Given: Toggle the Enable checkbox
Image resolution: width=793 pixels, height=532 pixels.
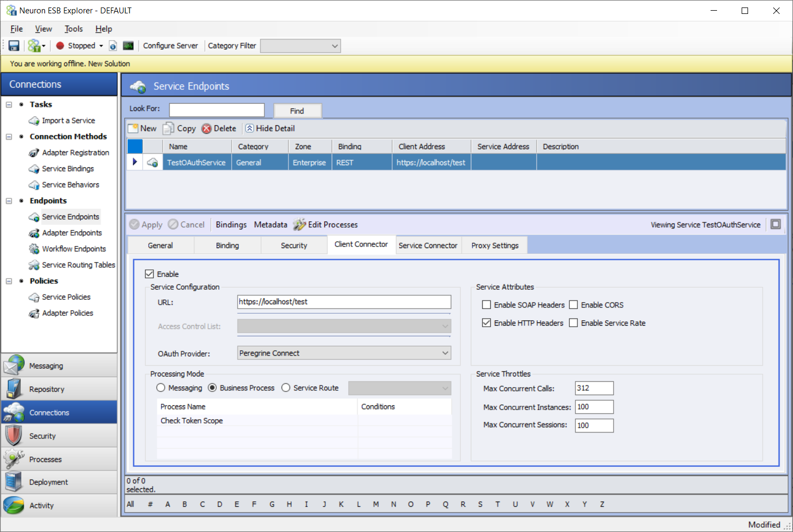Looking at the screenshot, I should pyautogui.click(x=149, y=274).
